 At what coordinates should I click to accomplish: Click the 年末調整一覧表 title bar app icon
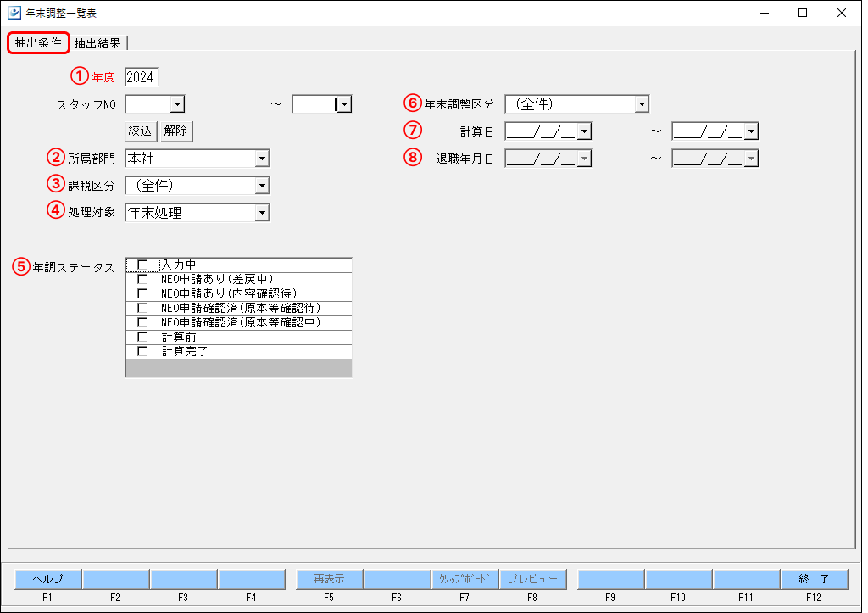point(14,13)
